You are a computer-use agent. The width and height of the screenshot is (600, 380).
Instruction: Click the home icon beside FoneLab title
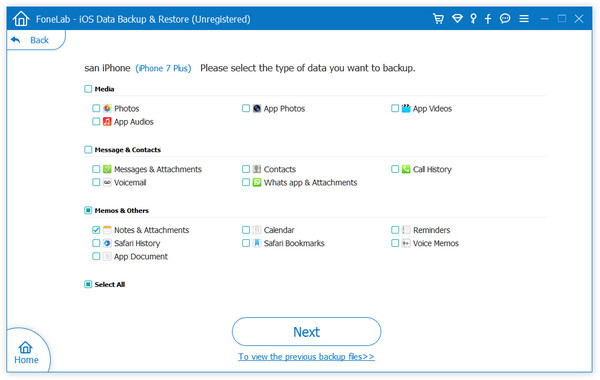(21, 18)
